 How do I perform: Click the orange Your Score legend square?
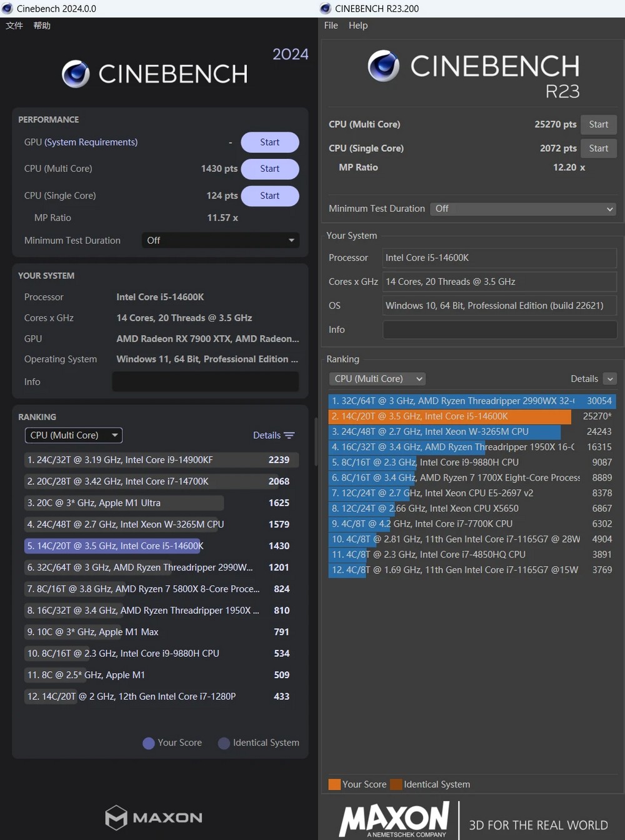[334, 784]
